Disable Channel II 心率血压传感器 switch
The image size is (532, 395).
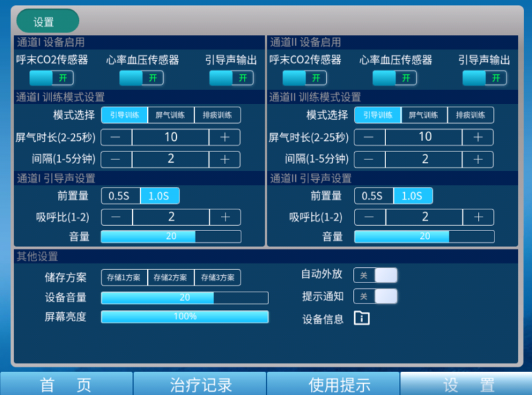pyautogui.click(x=395, y=78)
